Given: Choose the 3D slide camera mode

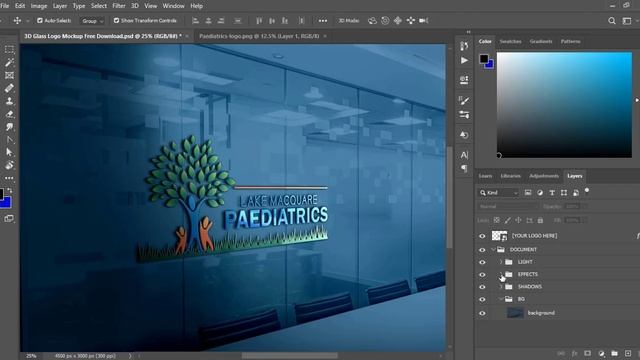Looking at the screenshot, I should [x=411, y=20].
